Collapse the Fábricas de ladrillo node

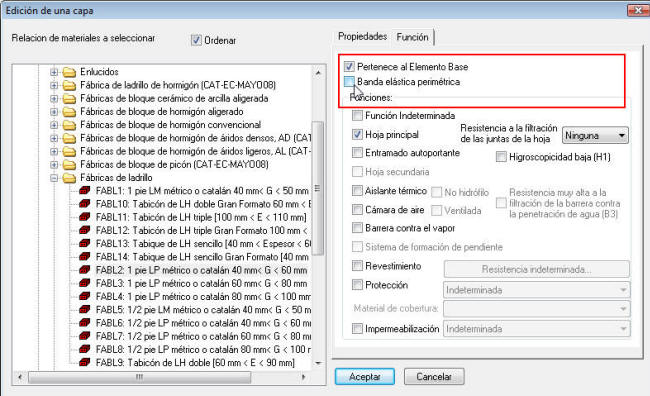[54, 178]
